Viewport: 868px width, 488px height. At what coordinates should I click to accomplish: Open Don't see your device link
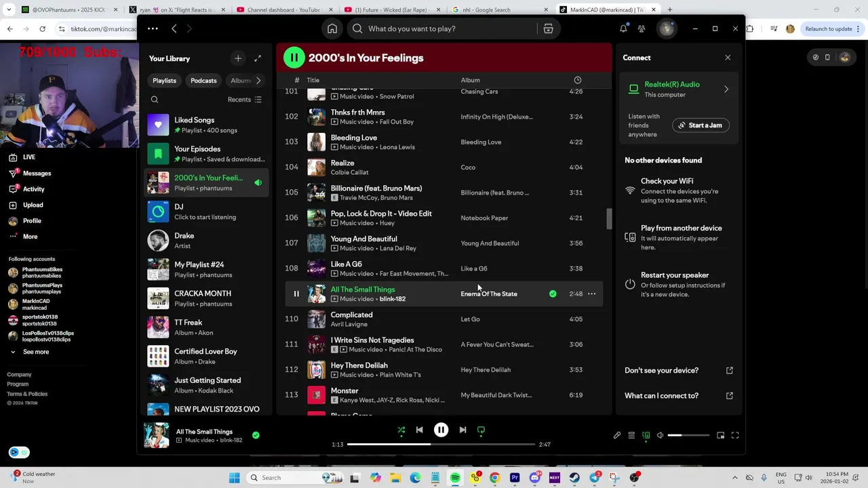[679, 370]
